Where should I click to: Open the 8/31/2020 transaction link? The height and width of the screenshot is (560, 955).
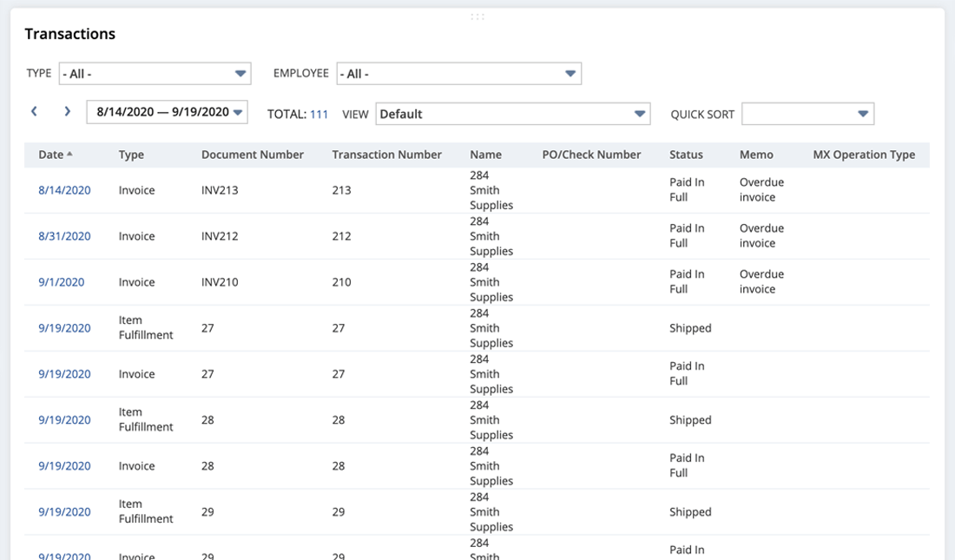point(64,236)
